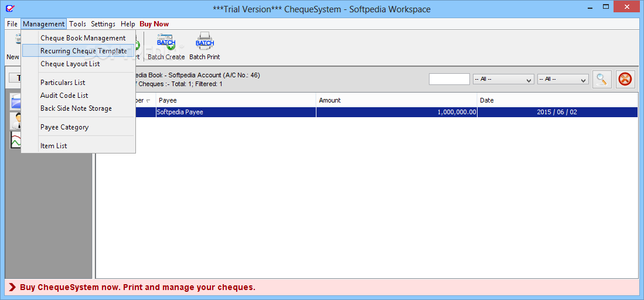644x300 pixels.
Task: Choose Cheque Book Management from menu
Action: (x=78, y=38)
